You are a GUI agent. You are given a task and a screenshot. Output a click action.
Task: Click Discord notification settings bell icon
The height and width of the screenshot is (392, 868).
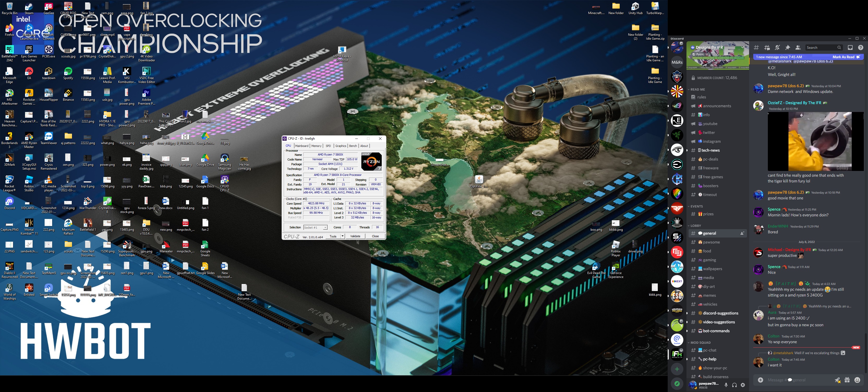[x=777, y=47]
